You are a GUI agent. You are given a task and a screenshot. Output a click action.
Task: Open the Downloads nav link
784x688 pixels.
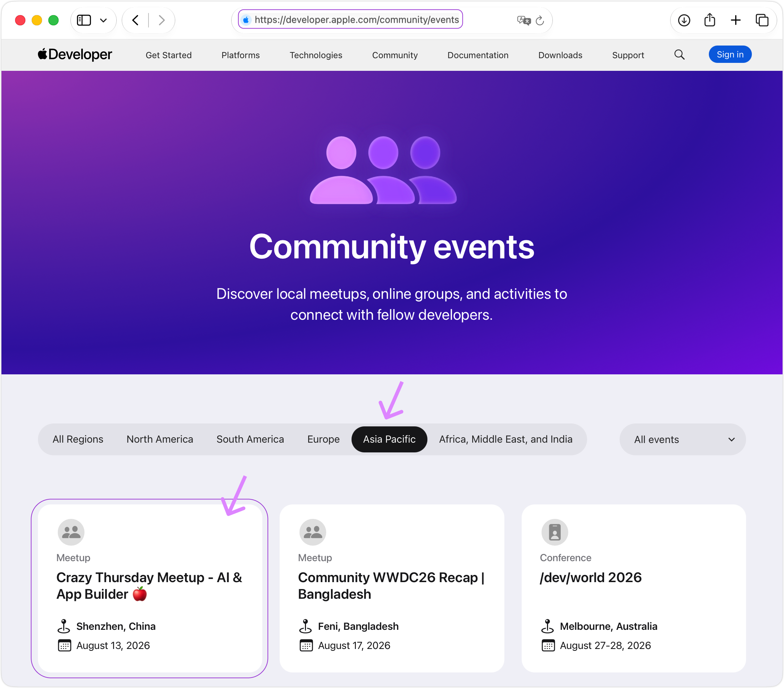560,55
